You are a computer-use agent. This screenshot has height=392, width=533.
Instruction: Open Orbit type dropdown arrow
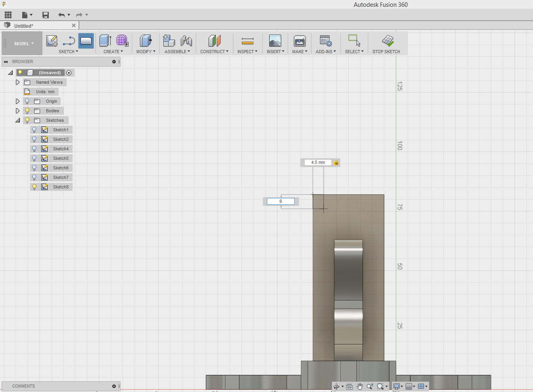[343, 386]
